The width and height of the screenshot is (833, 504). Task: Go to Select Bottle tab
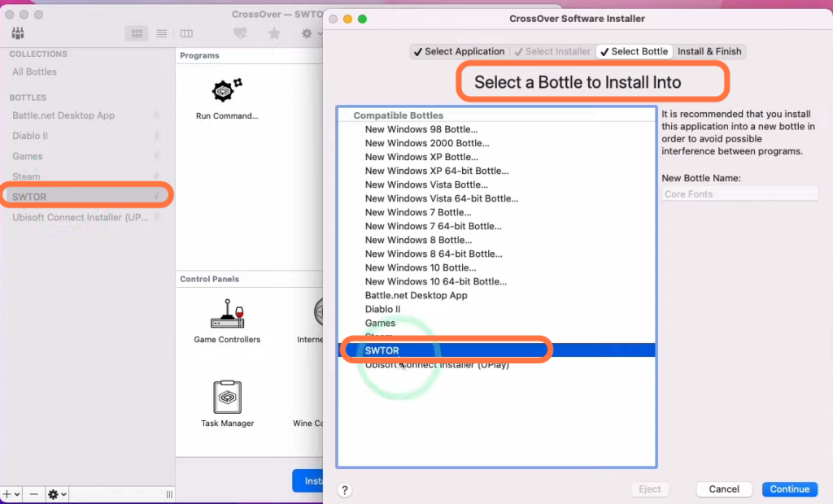click(x=635, y=51)
